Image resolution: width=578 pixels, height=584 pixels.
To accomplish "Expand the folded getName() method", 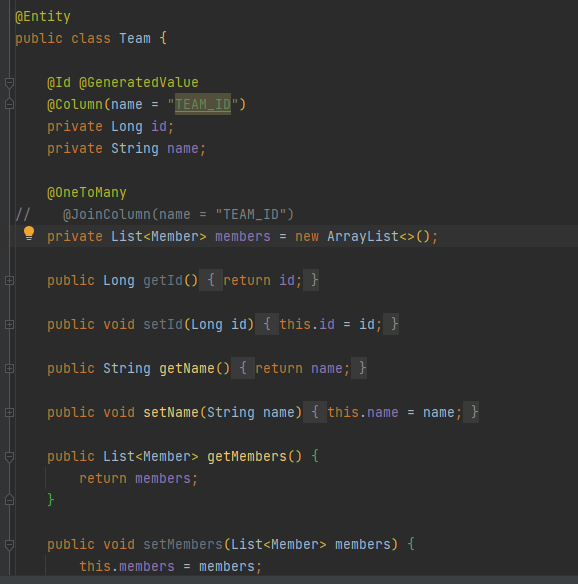I will click(10, 368).
